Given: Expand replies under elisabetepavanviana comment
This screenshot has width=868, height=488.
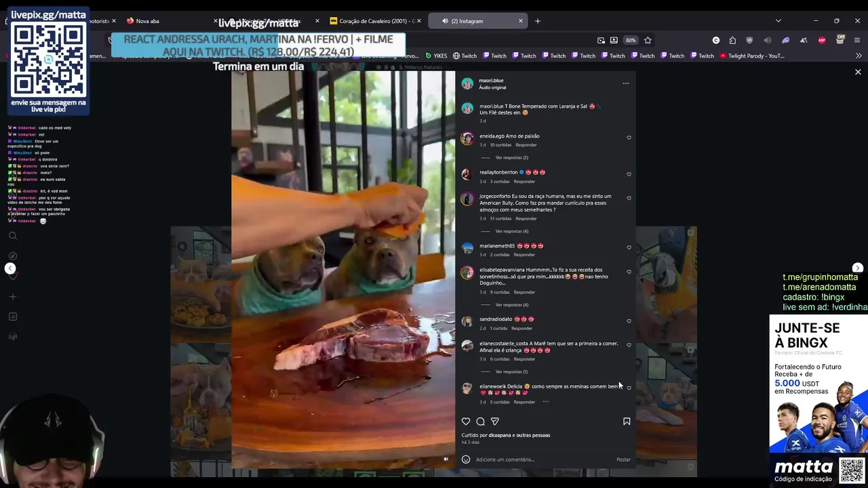Looking at the screenshot, I should click(511, 304).
